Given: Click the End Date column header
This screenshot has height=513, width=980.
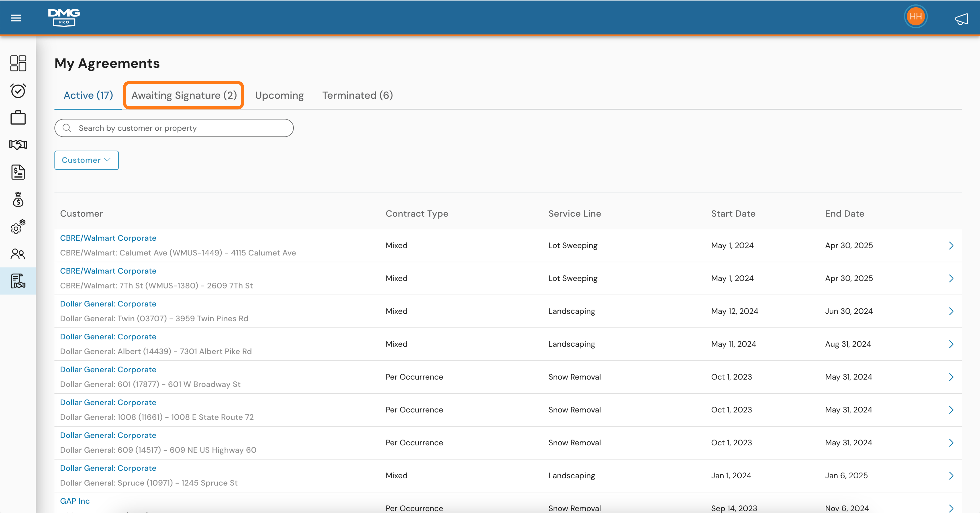Looking at the screenshot, I should 845,214.
